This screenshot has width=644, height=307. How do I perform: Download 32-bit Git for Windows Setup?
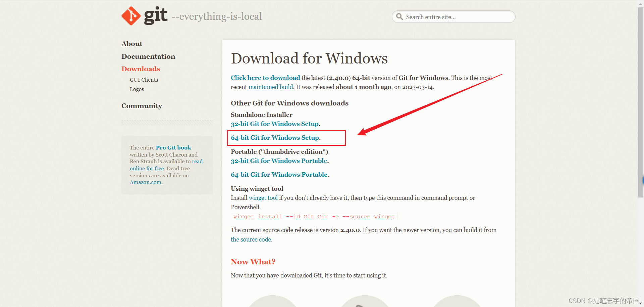click(275, 124)
